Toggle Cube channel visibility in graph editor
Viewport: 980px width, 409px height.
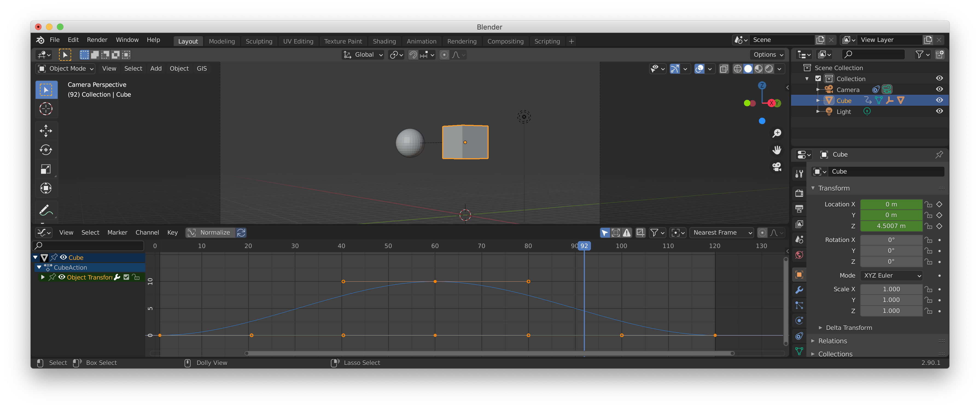tap(63, 257)
